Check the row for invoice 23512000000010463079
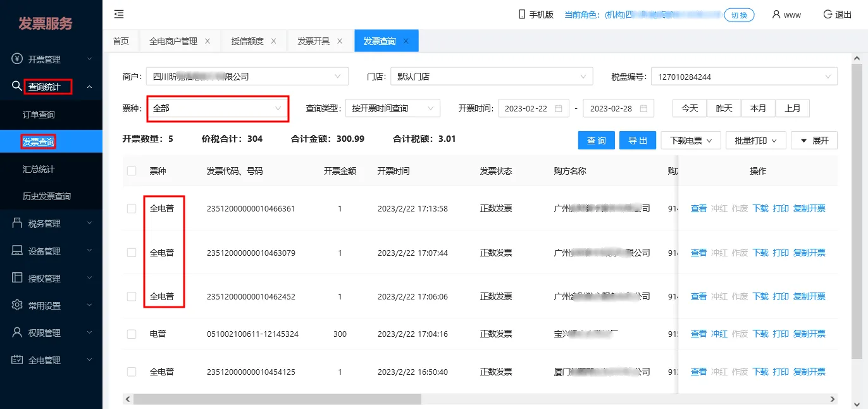 click(132, 253)
